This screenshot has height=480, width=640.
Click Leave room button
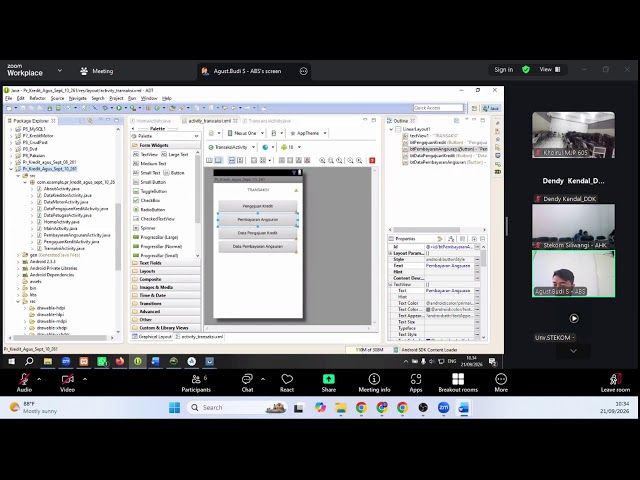(x=615, y=383)
